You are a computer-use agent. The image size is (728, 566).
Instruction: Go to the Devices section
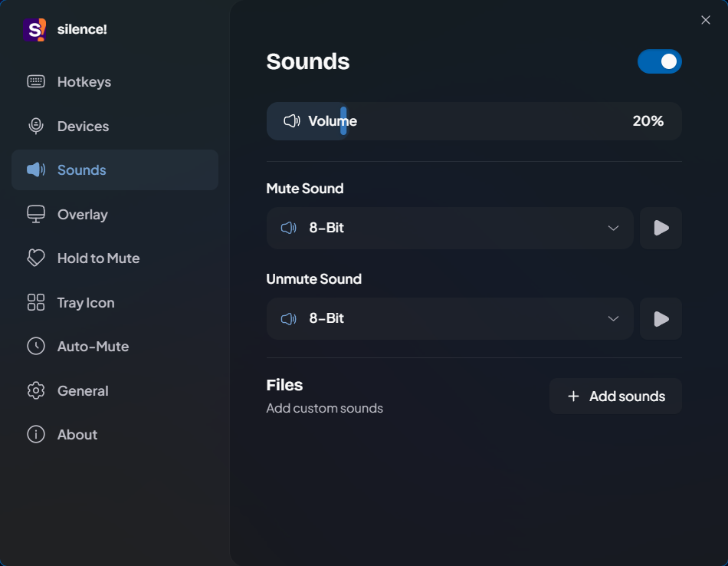(115, 126)
